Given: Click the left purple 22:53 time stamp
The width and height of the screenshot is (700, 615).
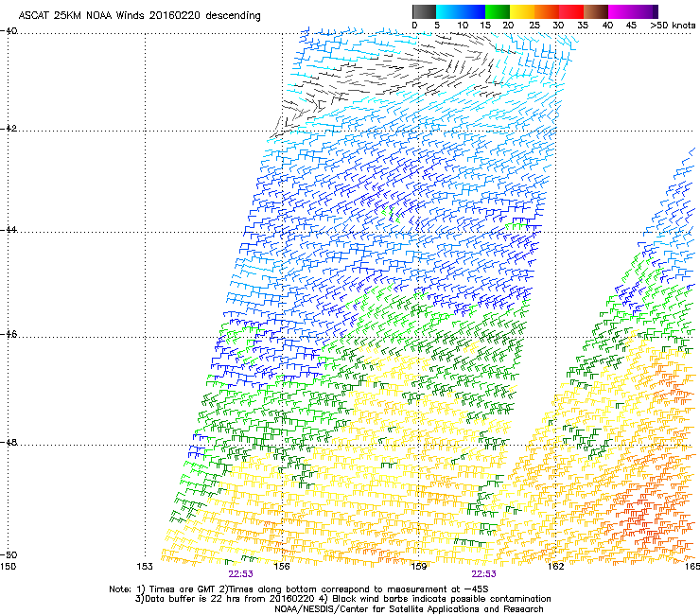Looking at the screenshot, I should (240, 574).
